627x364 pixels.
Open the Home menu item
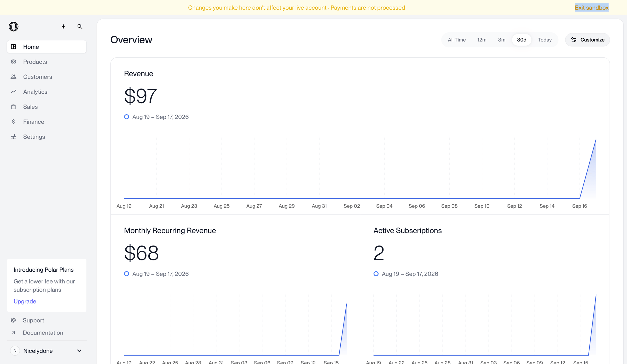pos(47,47)
